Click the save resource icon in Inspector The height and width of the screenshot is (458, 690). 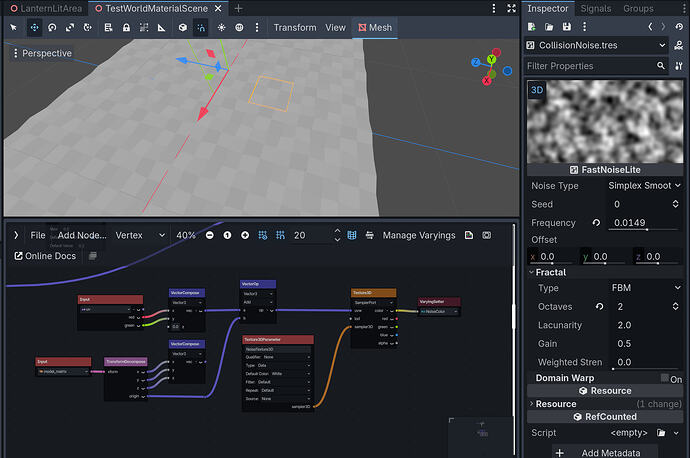click(566, 27)
